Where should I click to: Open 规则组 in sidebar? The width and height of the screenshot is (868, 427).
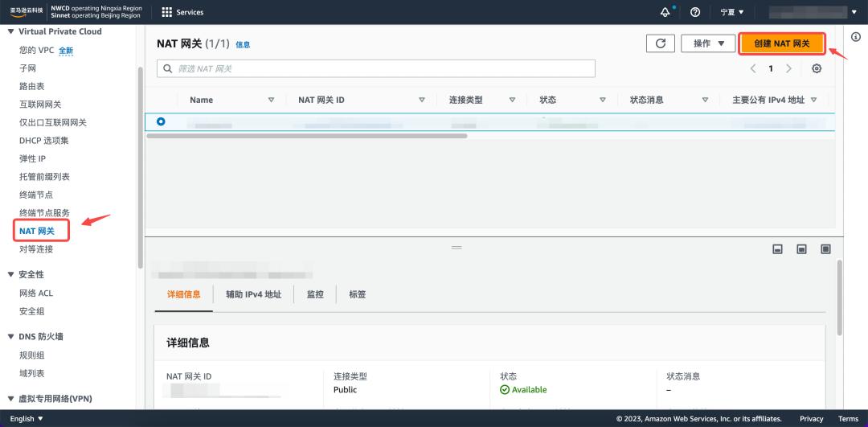31,355
